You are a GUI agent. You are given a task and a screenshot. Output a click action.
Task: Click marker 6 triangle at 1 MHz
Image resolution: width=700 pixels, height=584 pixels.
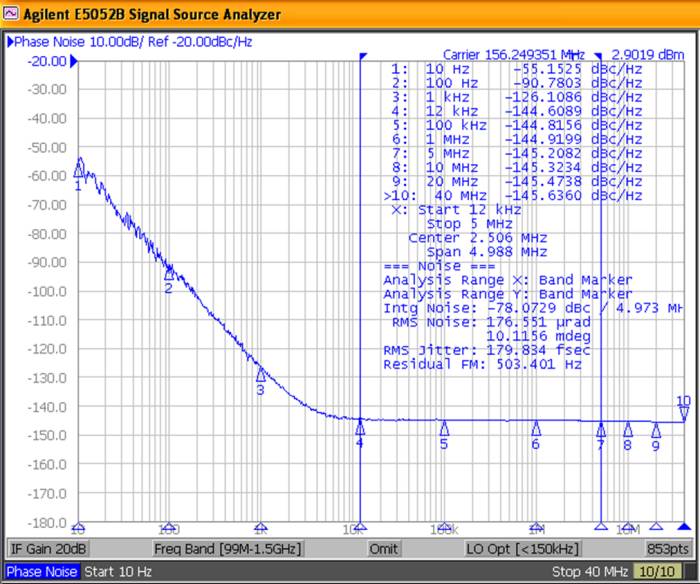[536, 429]
